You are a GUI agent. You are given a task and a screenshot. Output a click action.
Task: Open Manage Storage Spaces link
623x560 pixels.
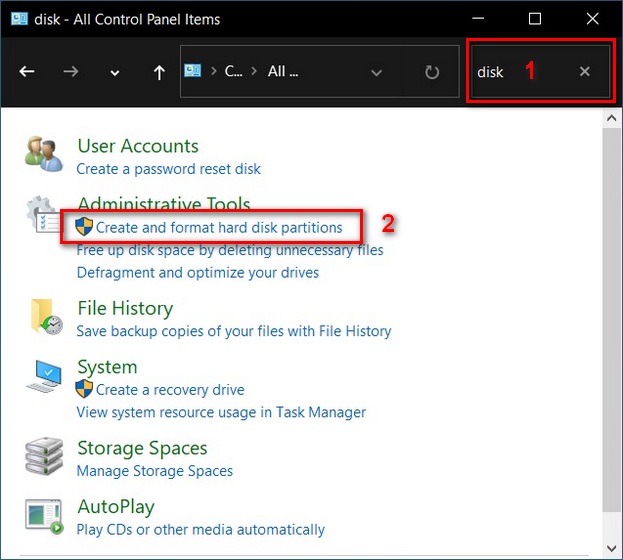(155, 471)
